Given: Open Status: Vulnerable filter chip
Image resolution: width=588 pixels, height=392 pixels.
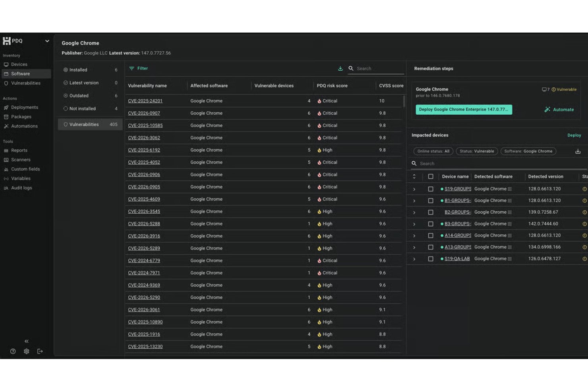Looking at the screenshot, I should pyautogui.click(x=477, y=151).
